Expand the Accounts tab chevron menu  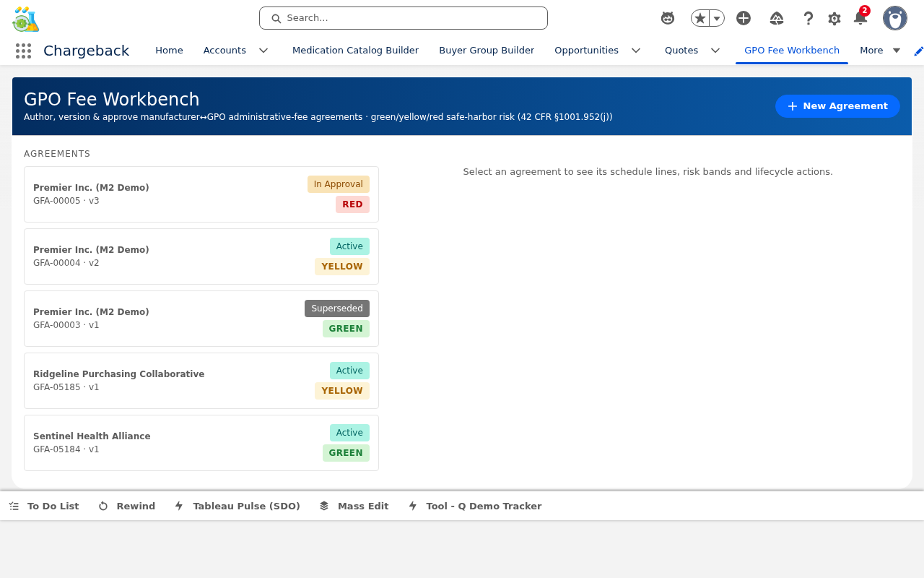click(x=263, y=51)
